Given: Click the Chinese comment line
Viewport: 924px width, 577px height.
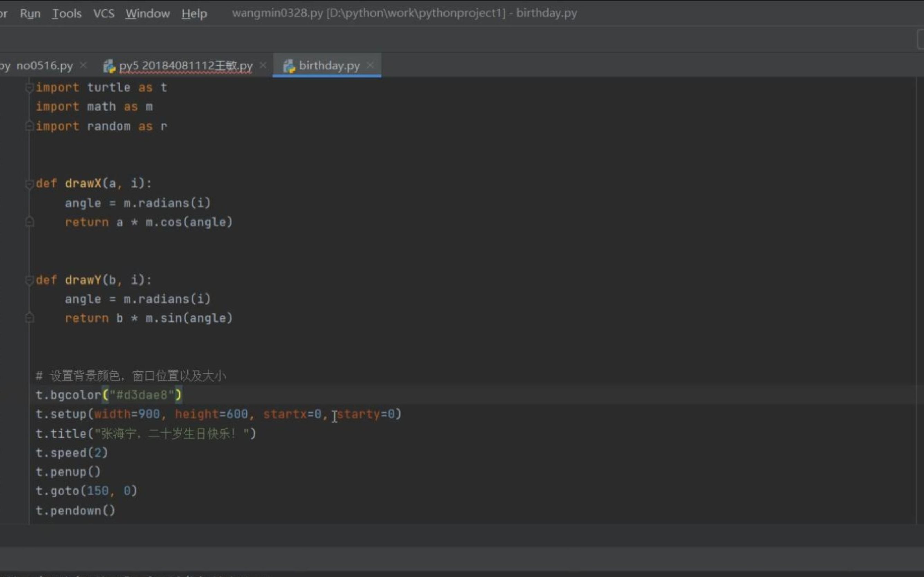Looking at the screenshot, I should 131,376.
